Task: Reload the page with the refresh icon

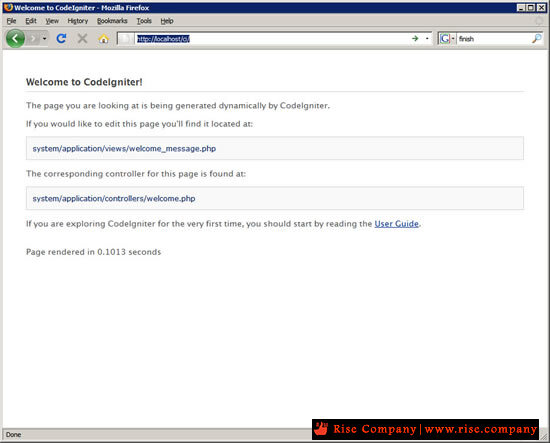Action: (61, 38)
